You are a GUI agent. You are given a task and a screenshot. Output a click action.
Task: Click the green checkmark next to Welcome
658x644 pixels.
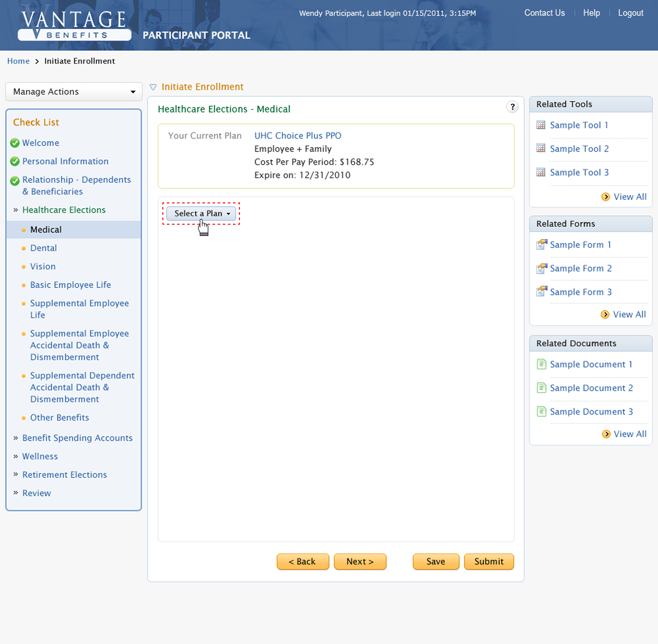(x=14, y=143)
